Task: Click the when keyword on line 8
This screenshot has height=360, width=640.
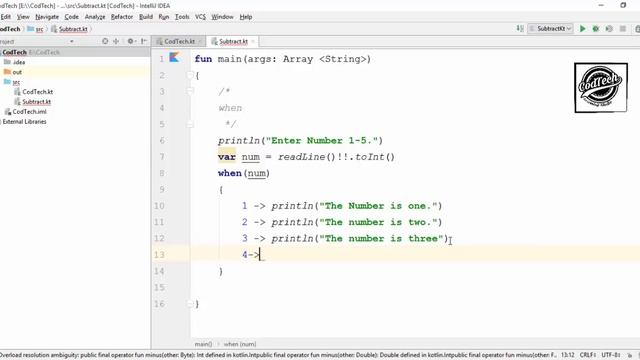Action: [x=230, y=173]
